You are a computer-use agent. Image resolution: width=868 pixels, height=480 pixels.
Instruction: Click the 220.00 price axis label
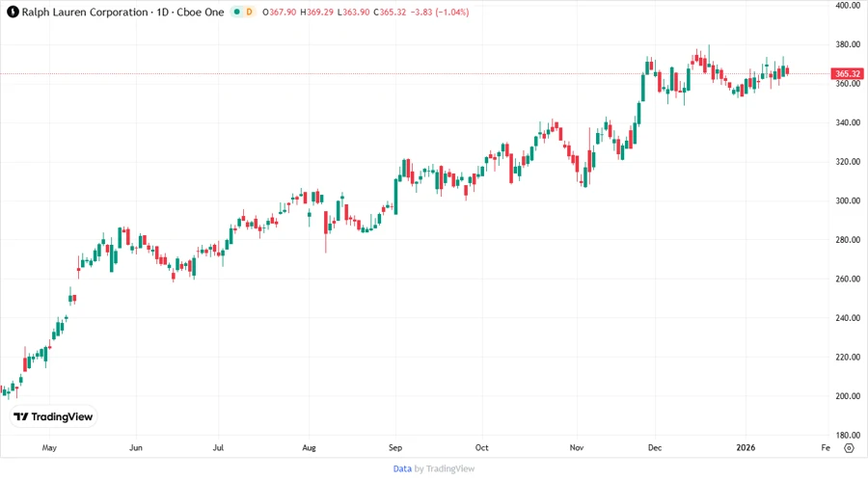[x=848, y=357]
